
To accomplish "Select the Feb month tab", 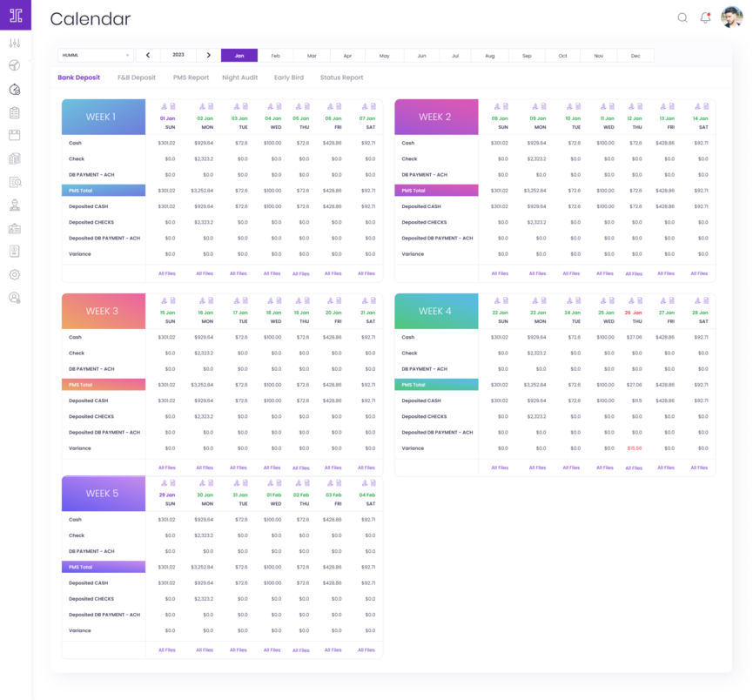I will [276, 56].
